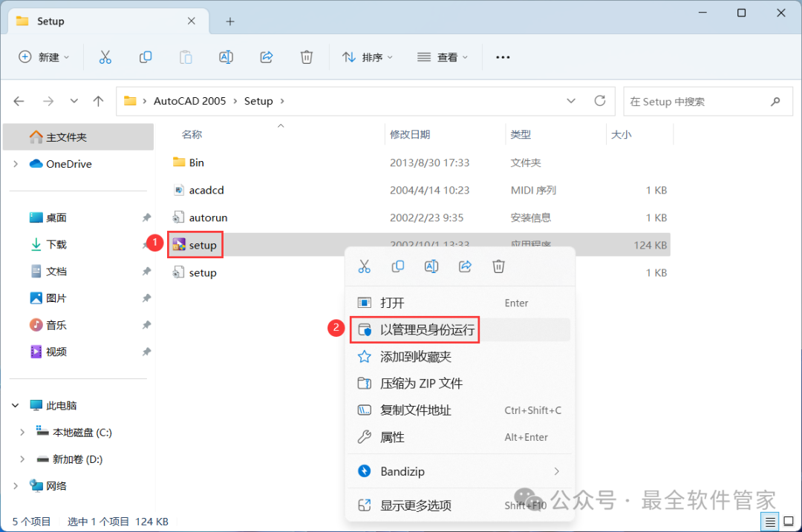Collapse 此电脑 tree node
Screen dimensions: 802x532
16,406
